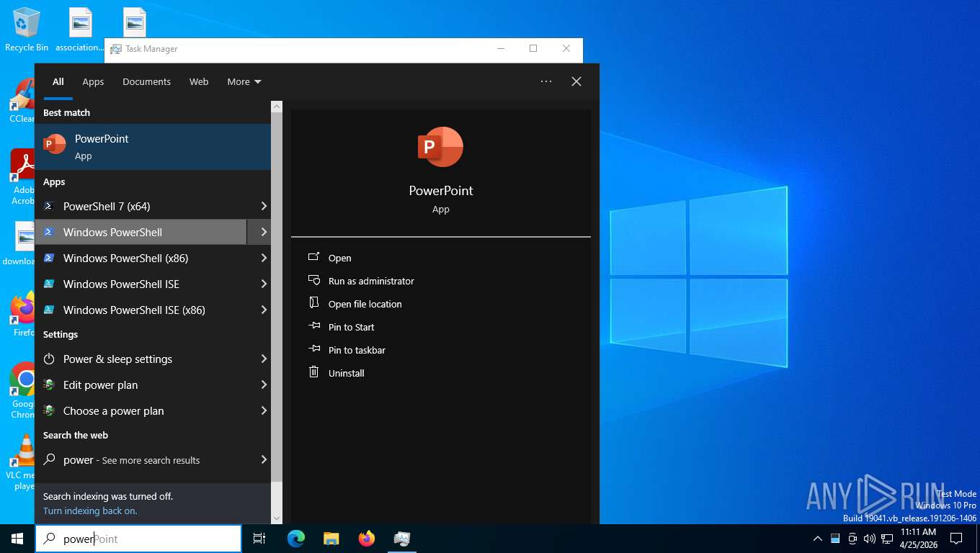Image resolution: width=980 pixels, height=553 pixels.
Task: Close the search panel with the X
Action: [576, 81]
